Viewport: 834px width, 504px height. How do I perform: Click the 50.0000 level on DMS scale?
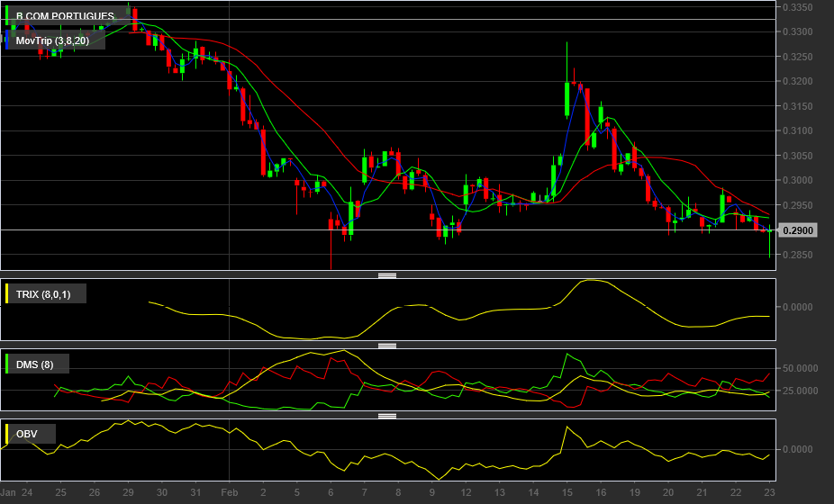[x=799, y=369]
